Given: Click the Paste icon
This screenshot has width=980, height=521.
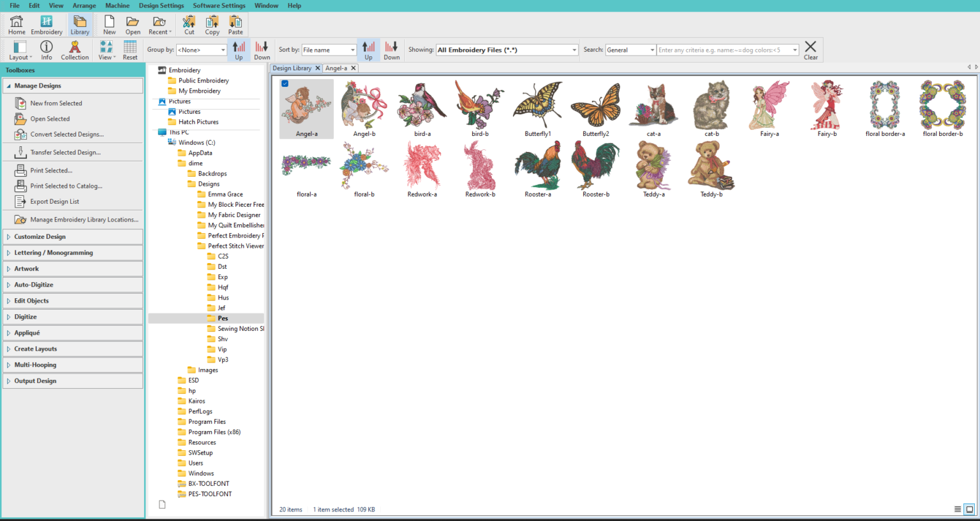Looking at the screenshot, I should click(235, 24).
